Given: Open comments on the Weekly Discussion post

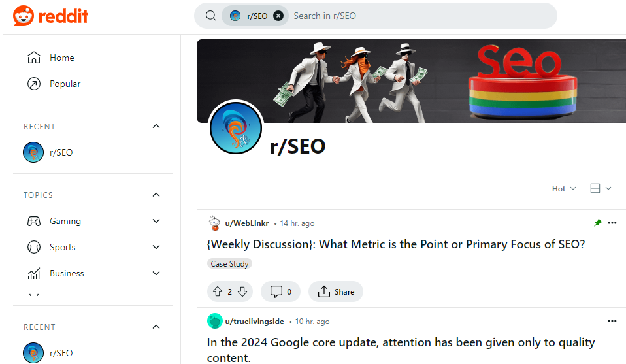Looking at the screenshot, I should 280,291.
